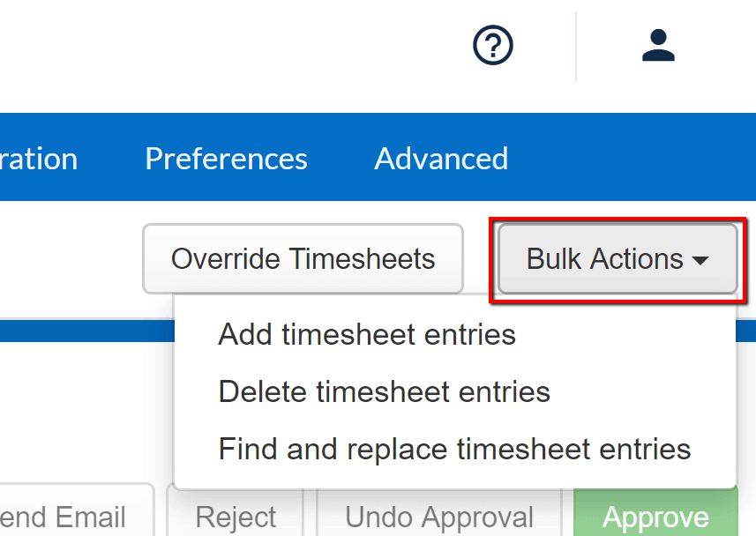
Task: Approve the selected timesheets
Action: point(655,518)
